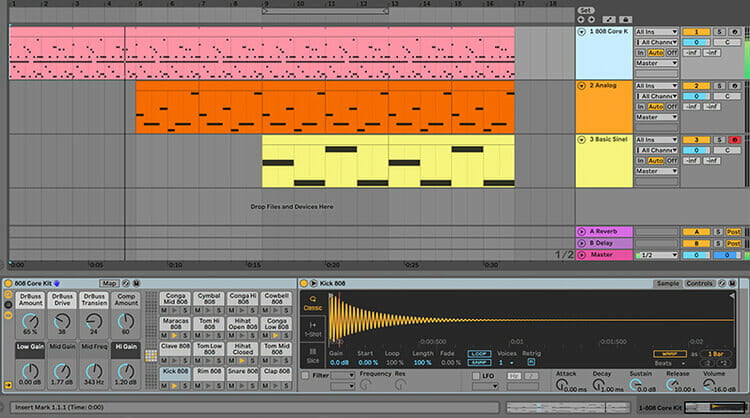This screenshot has height=418, width=750.
Task: Click the Map button in drum rack
Action: [109, 283]
